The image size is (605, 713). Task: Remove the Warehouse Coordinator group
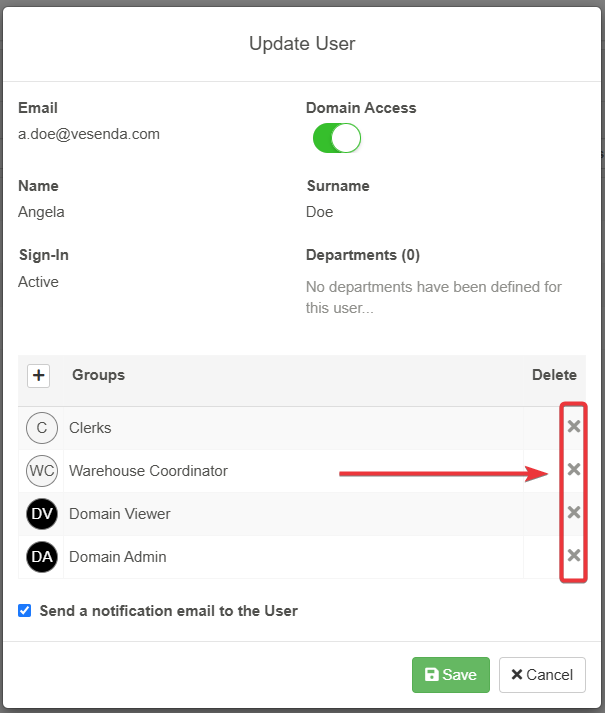(574, 469)
